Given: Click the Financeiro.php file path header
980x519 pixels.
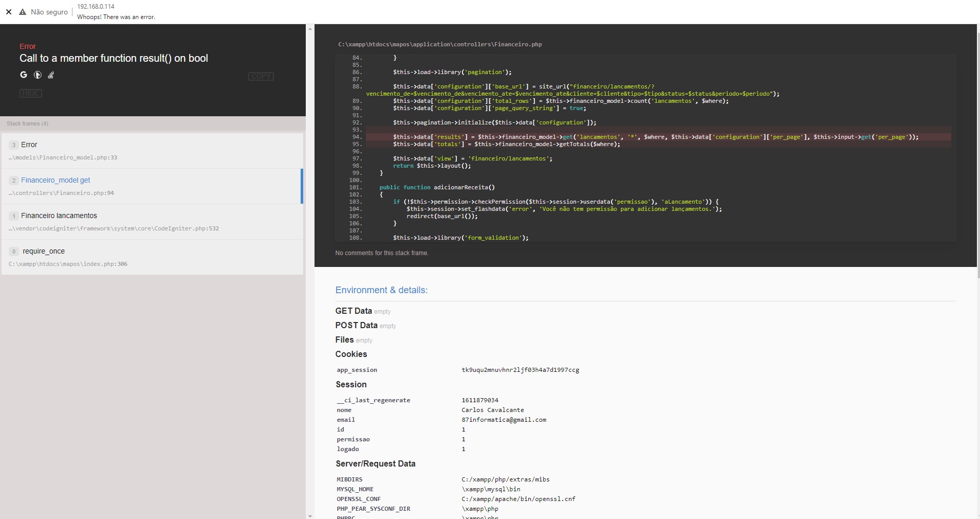Looking at the screenshot, I should point(439,44).
